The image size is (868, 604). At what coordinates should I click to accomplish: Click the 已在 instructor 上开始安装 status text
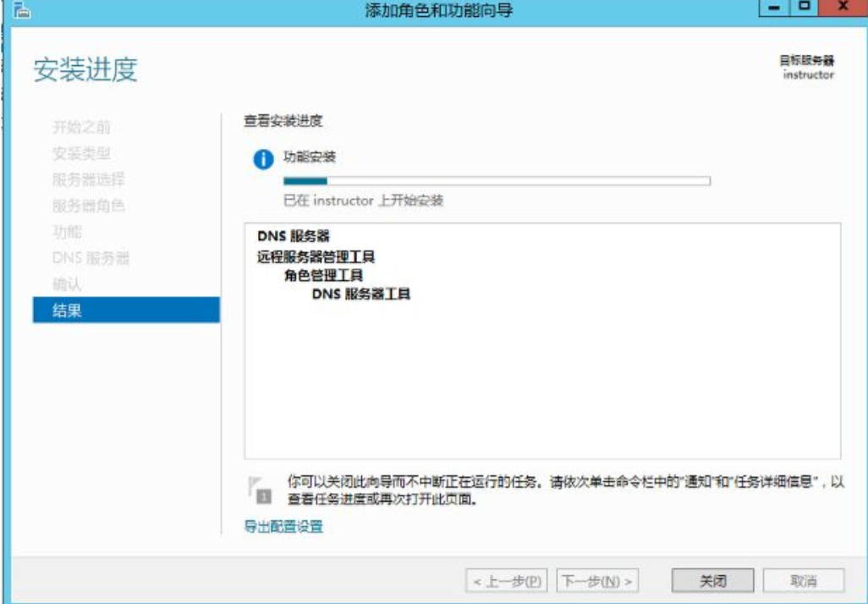coord(363,200)
